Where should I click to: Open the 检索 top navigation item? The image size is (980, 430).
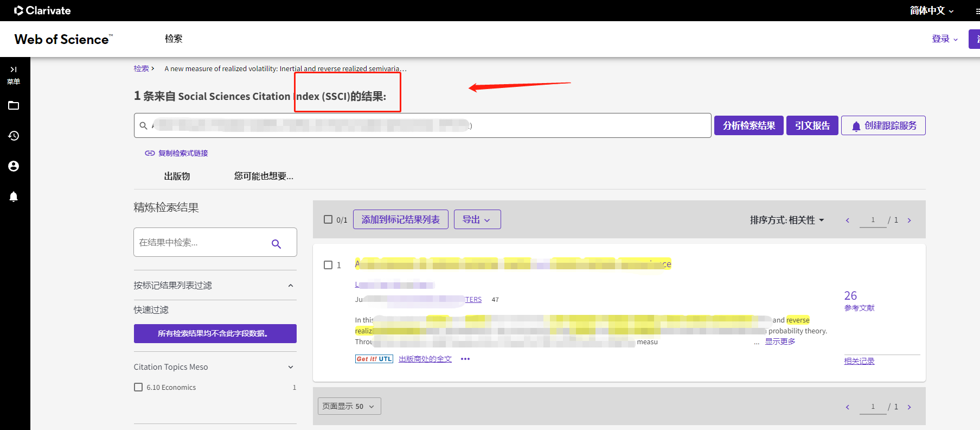coord(174,39)
